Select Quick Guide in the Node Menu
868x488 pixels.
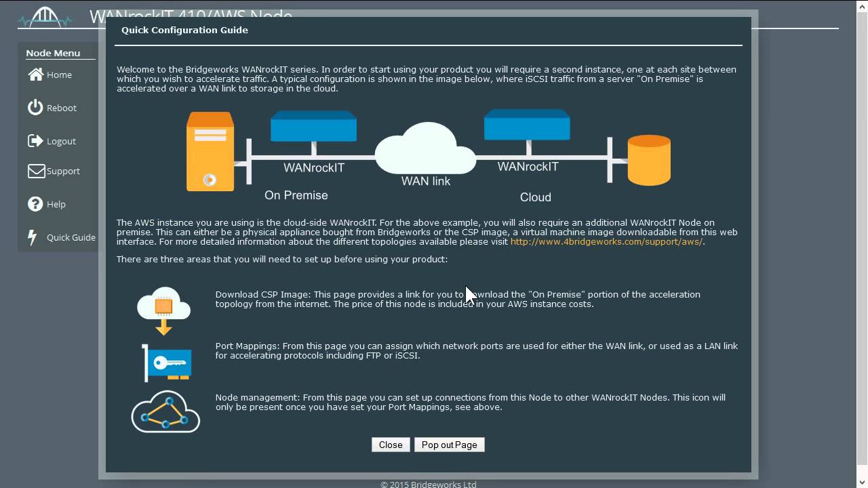pos(71,237)
